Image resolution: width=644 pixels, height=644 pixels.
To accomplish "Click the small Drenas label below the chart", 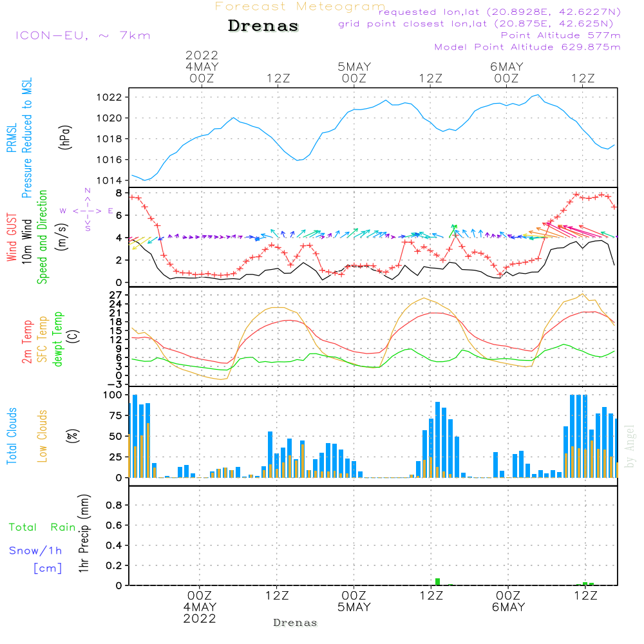I will (295, 623).
